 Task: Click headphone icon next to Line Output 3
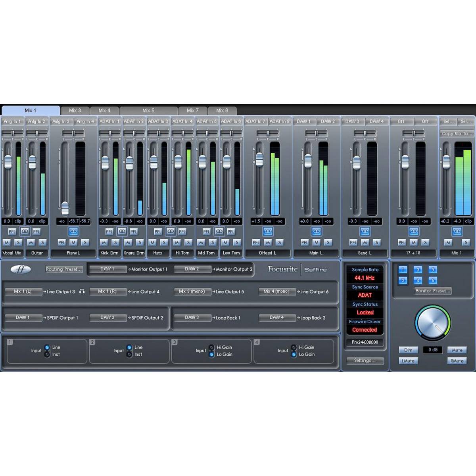(82, 292)
